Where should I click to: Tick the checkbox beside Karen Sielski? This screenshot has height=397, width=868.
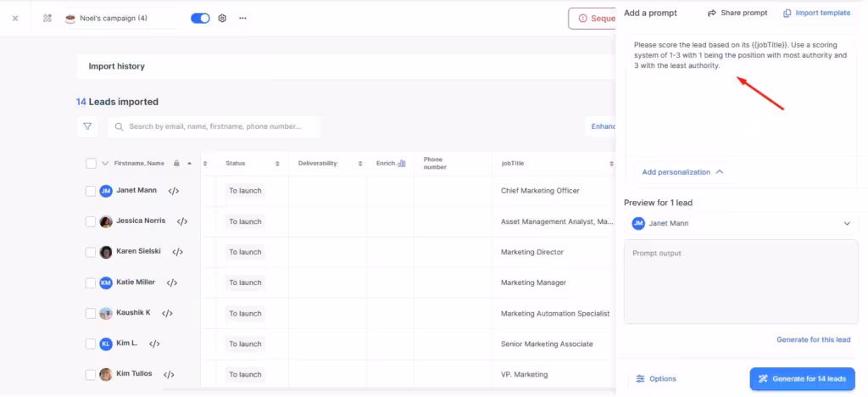[91, 252]
